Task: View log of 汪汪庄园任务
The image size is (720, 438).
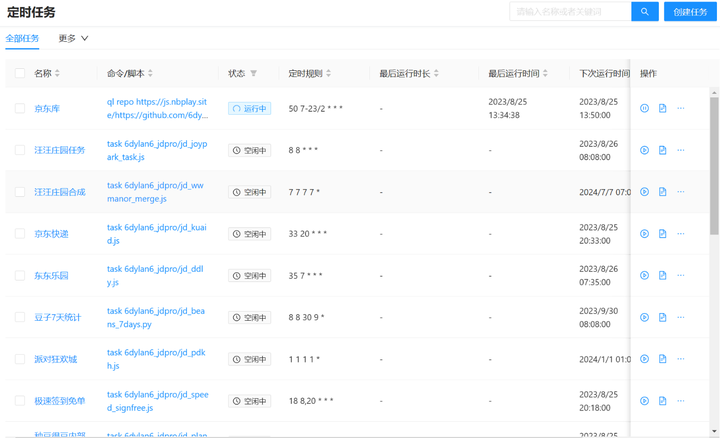Action: 662,150
